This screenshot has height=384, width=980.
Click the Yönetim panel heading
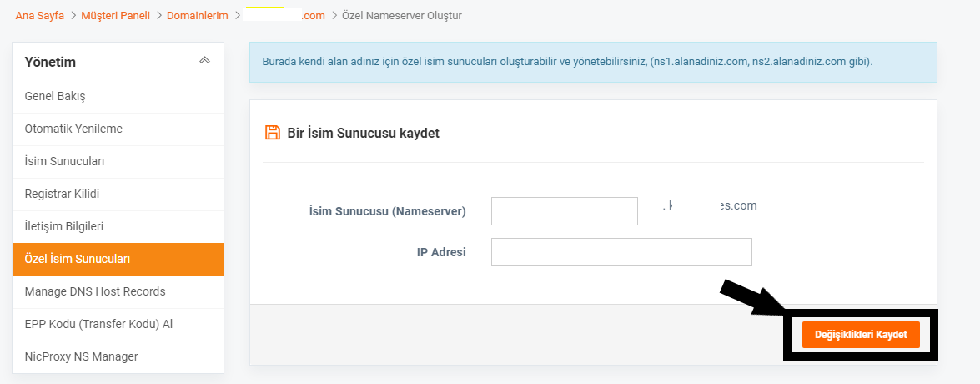pos(50,62)
